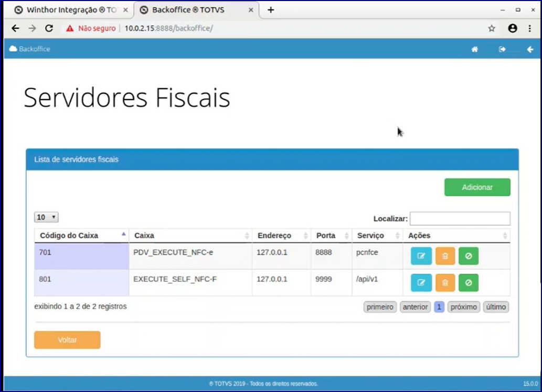Open the Chrome three-dot menu
This screenshot has width=542, height=392.
[x=529, y=28]
